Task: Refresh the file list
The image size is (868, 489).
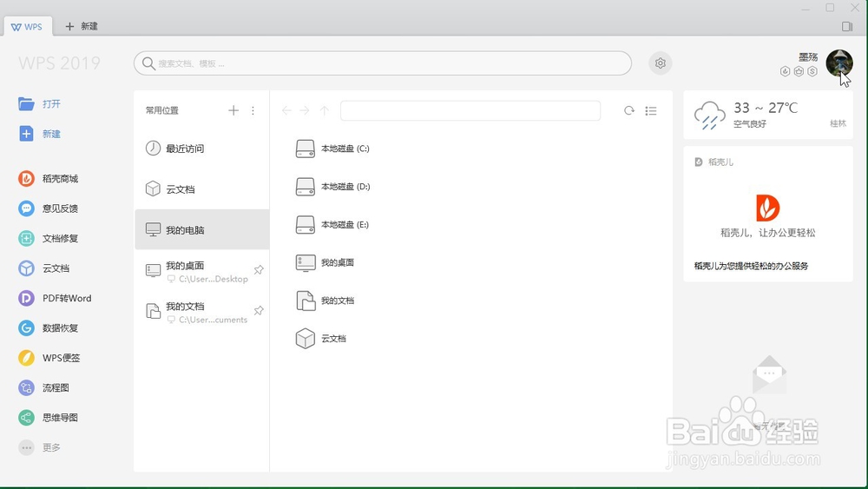Action: (x=628, y=111)
